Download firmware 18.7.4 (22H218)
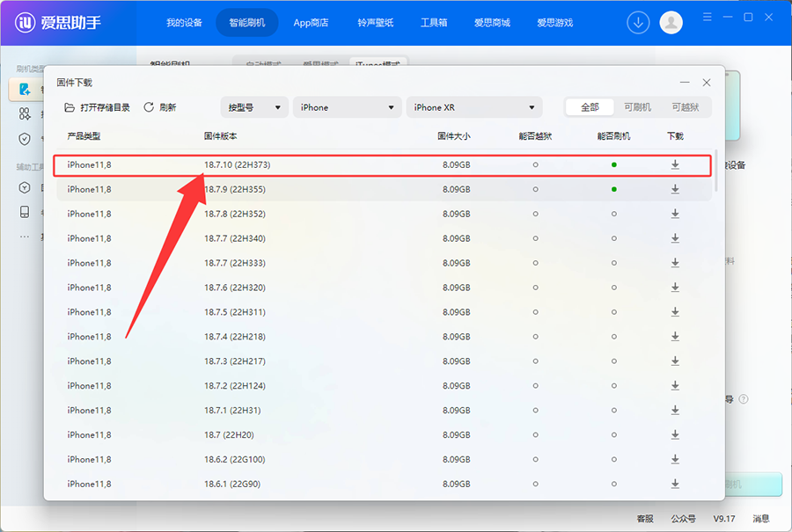This screenshot has height=532, width=792. (675, 337)
